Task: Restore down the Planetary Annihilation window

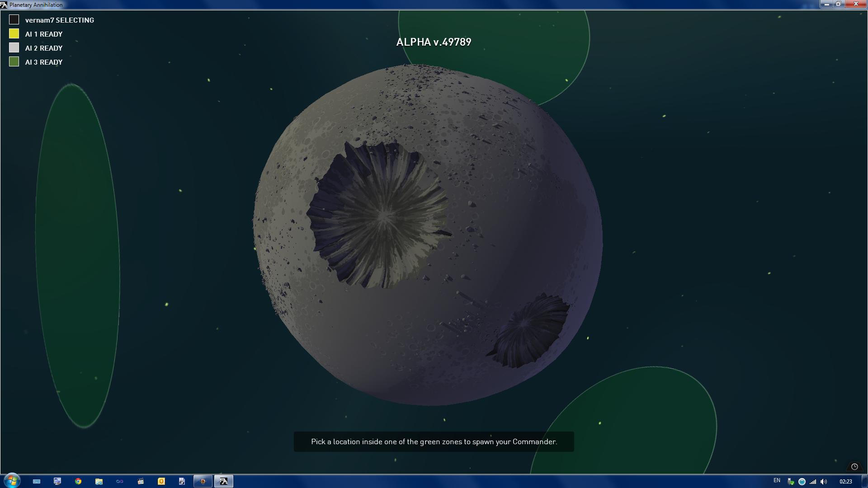Action: pos(839,4)
